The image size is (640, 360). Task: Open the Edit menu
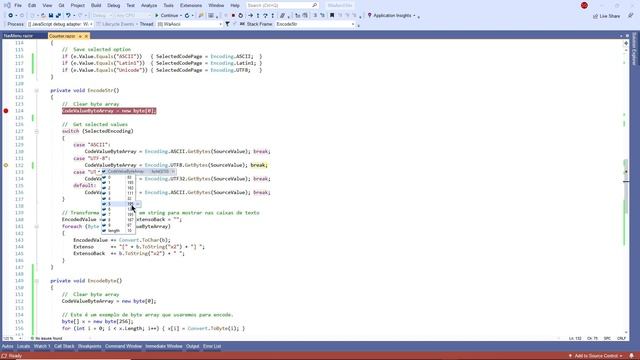tap(32, 5)
